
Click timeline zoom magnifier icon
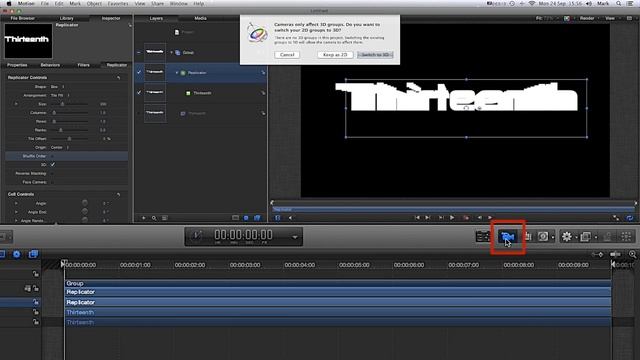[x=632, y=254]
